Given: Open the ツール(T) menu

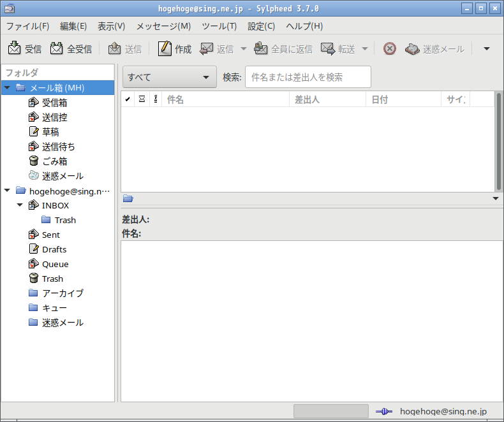Looking at the screenshot, I should pyautogui.click(x=219, y=26).
